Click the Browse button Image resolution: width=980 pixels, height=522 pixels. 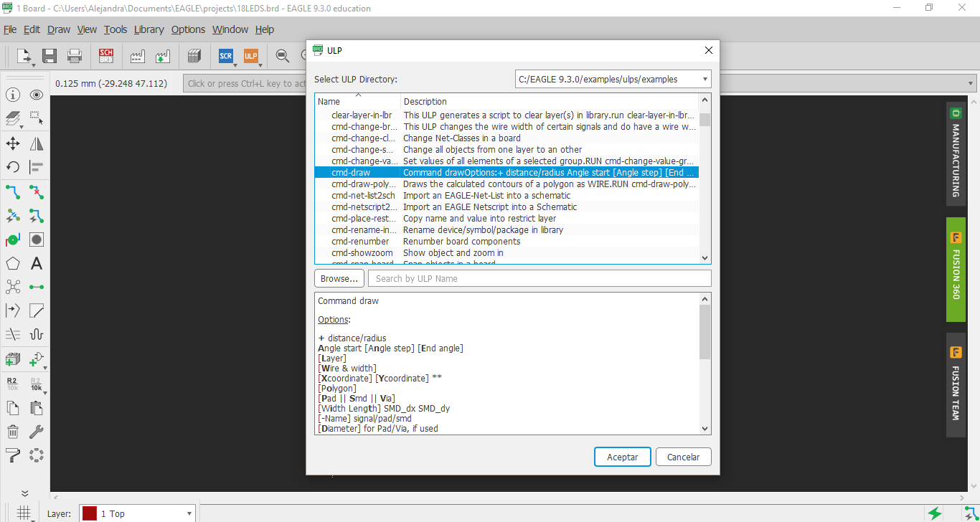click(x=339, y=278)
